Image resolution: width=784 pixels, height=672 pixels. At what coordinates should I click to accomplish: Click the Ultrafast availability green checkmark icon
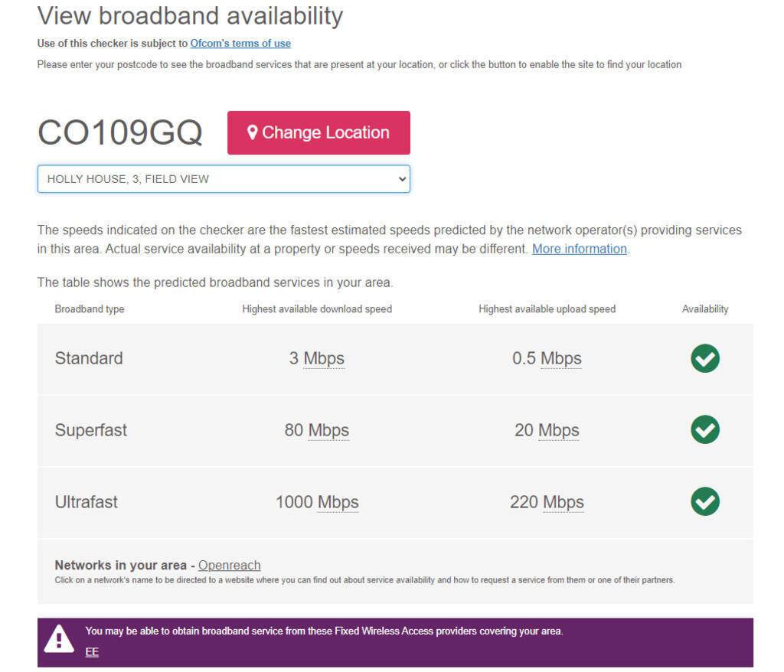point(704,502)
